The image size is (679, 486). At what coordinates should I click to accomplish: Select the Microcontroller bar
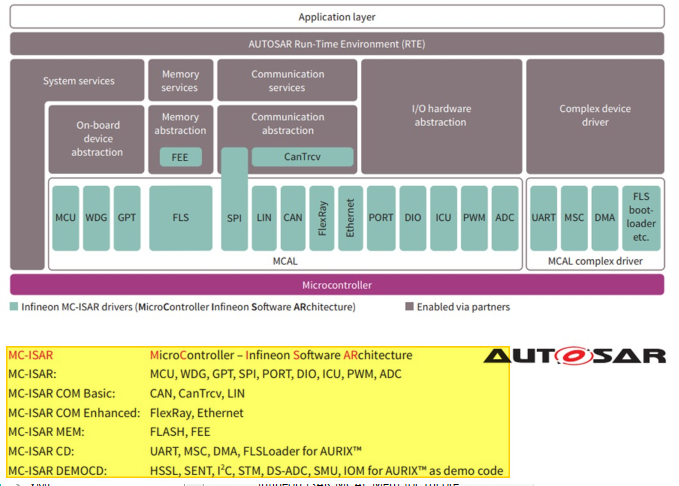[337, 285]
